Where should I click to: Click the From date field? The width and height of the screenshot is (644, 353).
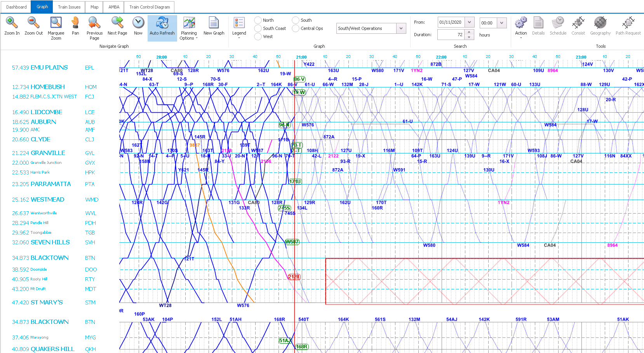(x=453, y=22)
